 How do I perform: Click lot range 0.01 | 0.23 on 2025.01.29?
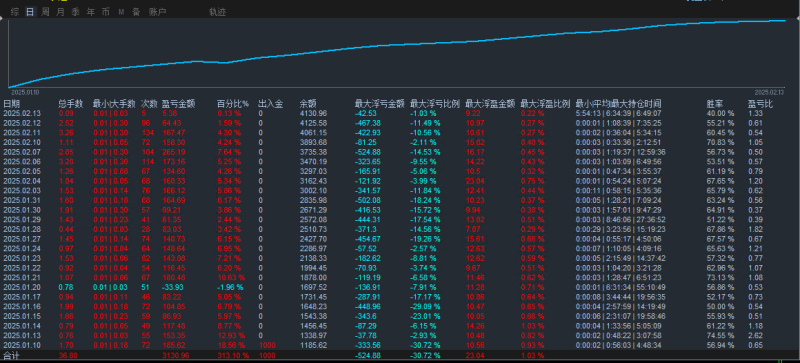point(110,220)
